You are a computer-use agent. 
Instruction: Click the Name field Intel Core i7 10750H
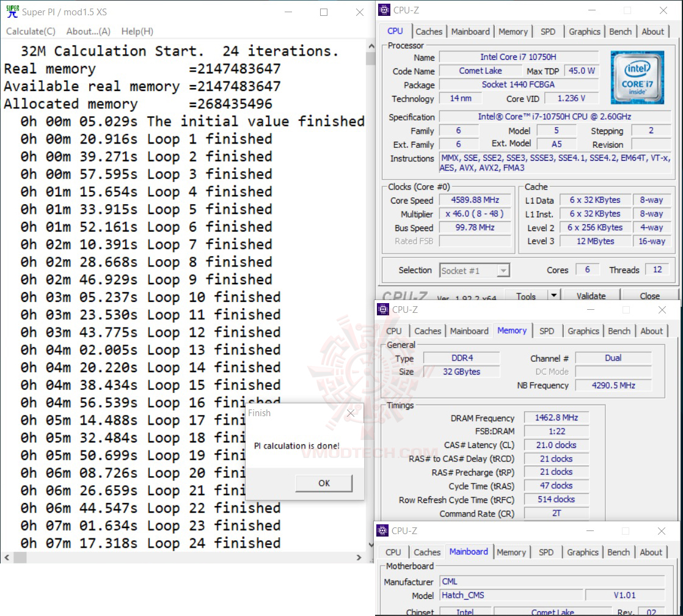click(x=518, y=57)
